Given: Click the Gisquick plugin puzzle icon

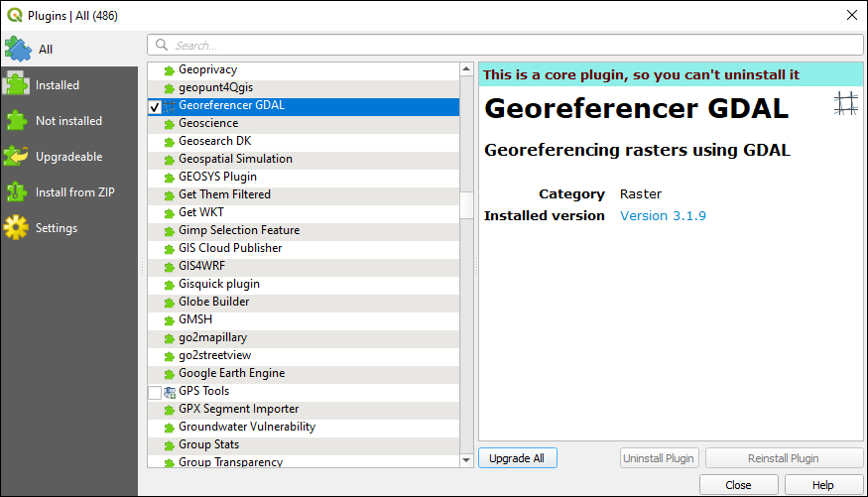Looking at the screenshot, I should click(x=170, y=285).
